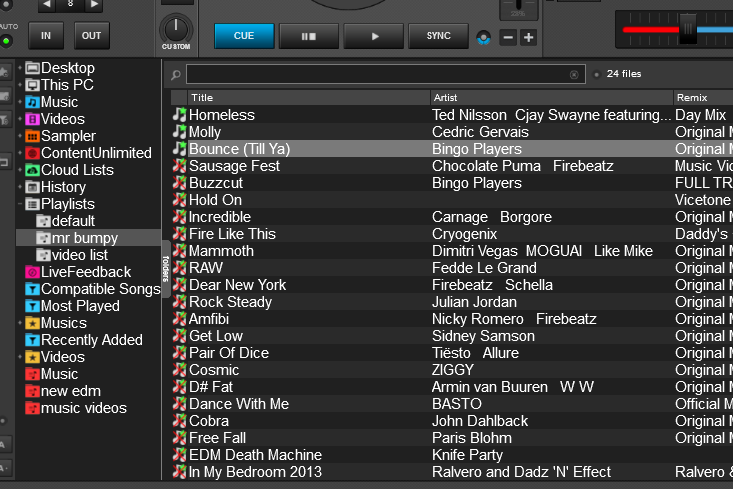The image size is (733, 489).
Task: Click the SYNC button
Action: (x=438, y=36)
